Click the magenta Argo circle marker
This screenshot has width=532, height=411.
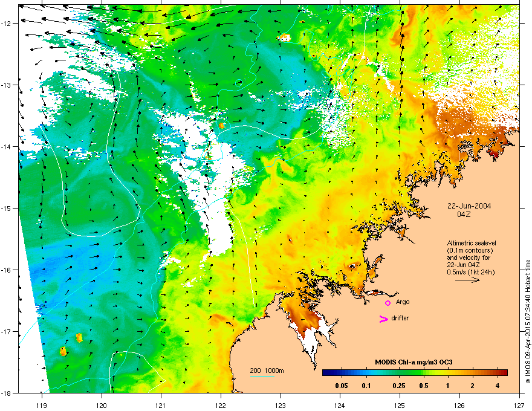[x=388, y=303]
